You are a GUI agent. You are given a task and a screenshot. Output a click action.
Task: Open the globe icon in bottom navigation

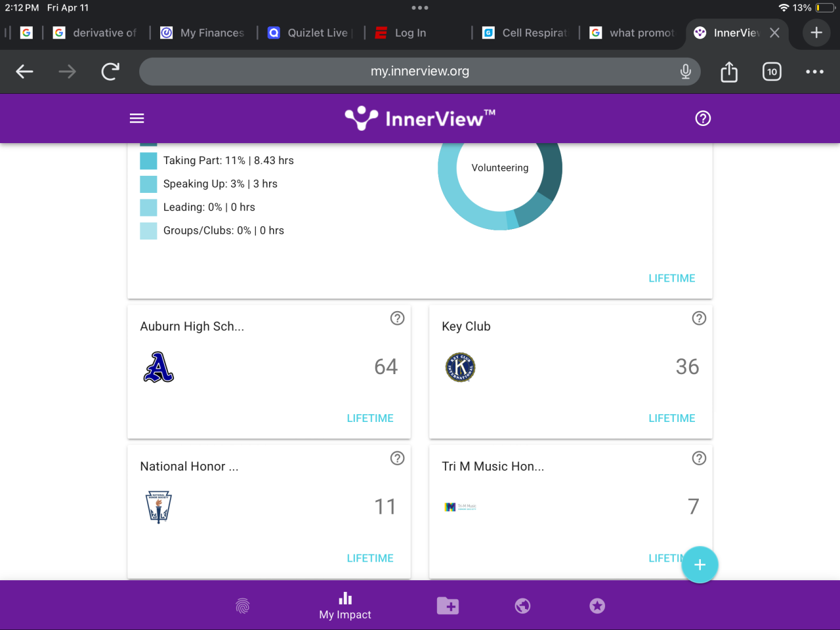click(522, 606)
